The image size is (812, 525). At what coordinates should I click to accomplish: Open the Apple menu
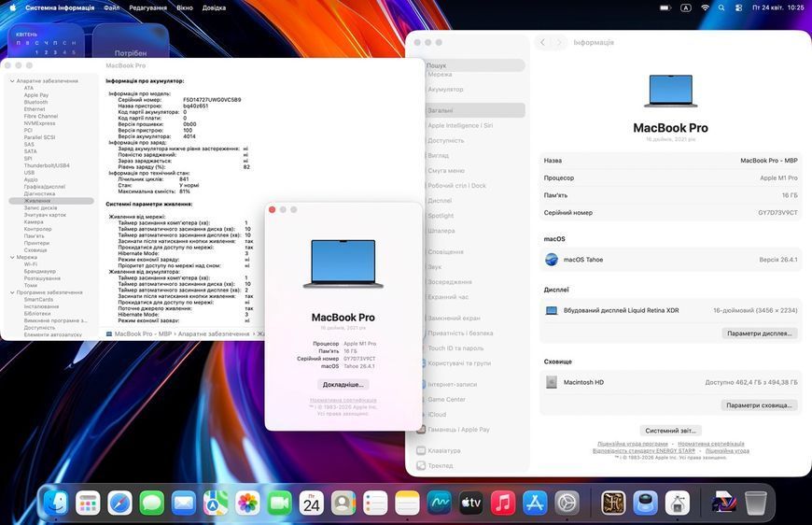coord(12,7)
